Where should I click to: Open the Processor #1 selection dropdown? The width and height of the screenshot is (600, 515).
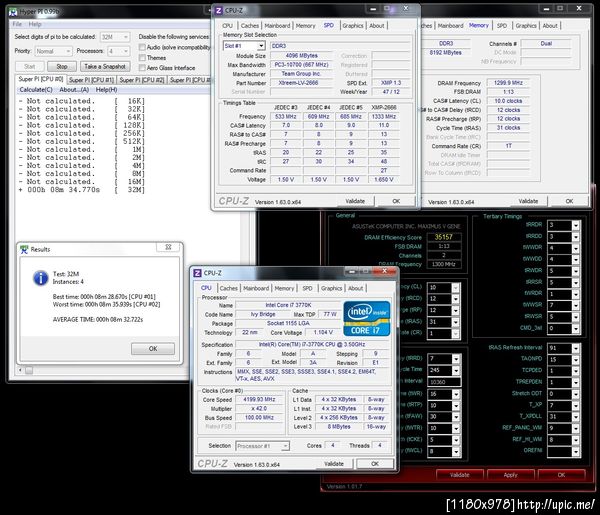[262, 446]
